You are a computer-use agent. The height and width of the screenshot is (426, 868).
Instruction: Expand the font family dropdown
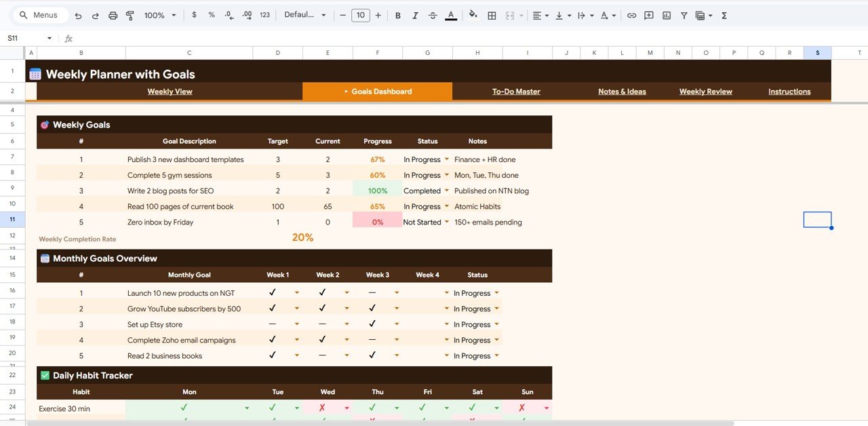point(305,16)
